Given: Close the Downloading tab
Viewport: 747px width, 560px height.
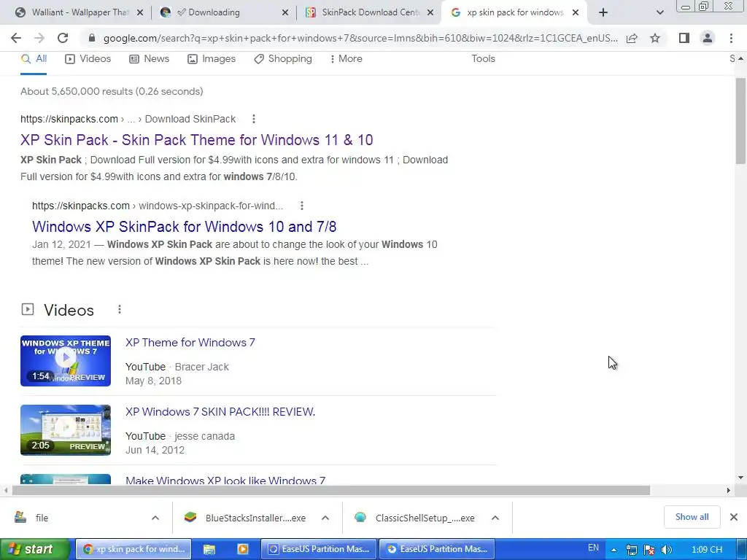Looking at the screenshot, I should click(285, 12).
